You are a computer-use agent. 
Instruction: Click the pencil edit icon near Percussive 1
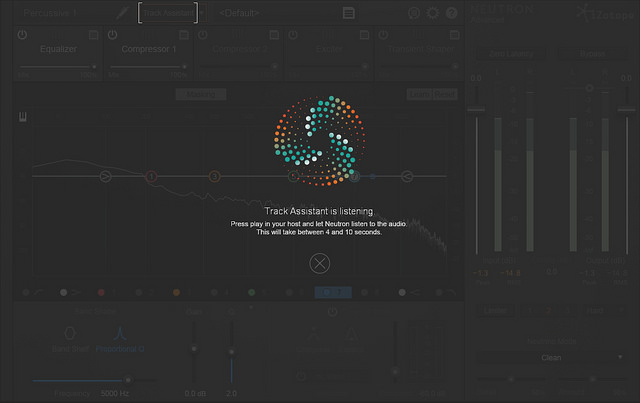pos(122,13)
